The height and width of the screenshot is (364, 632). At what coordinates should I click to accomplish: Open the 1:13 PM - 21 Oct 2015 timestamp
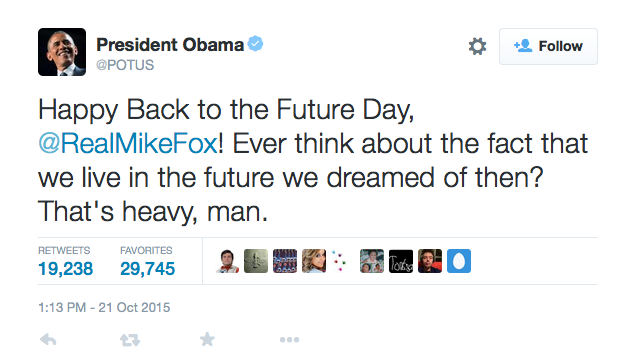[x=104, y=308]
